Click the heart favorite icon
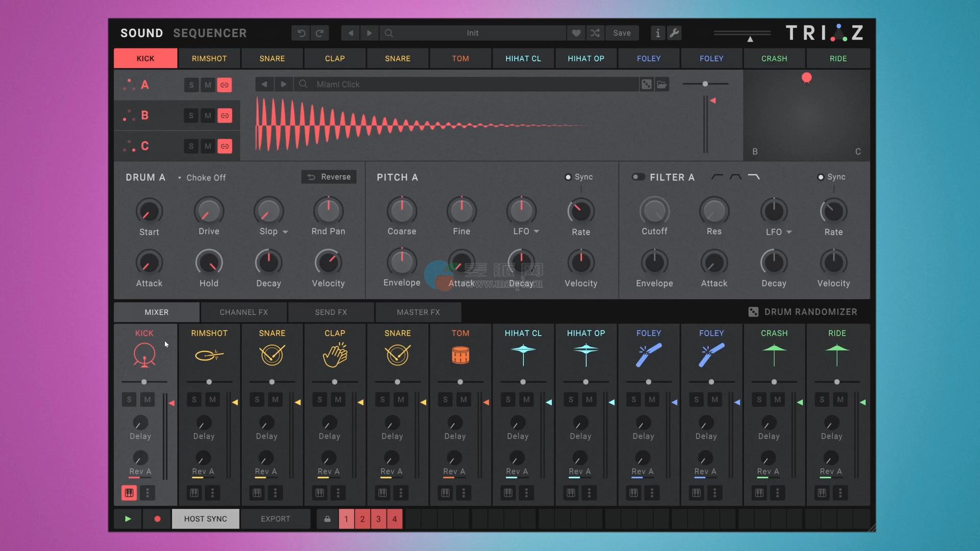Image resolution: width=980 pixels, height=551 pixels. click(x=576, y=33)
